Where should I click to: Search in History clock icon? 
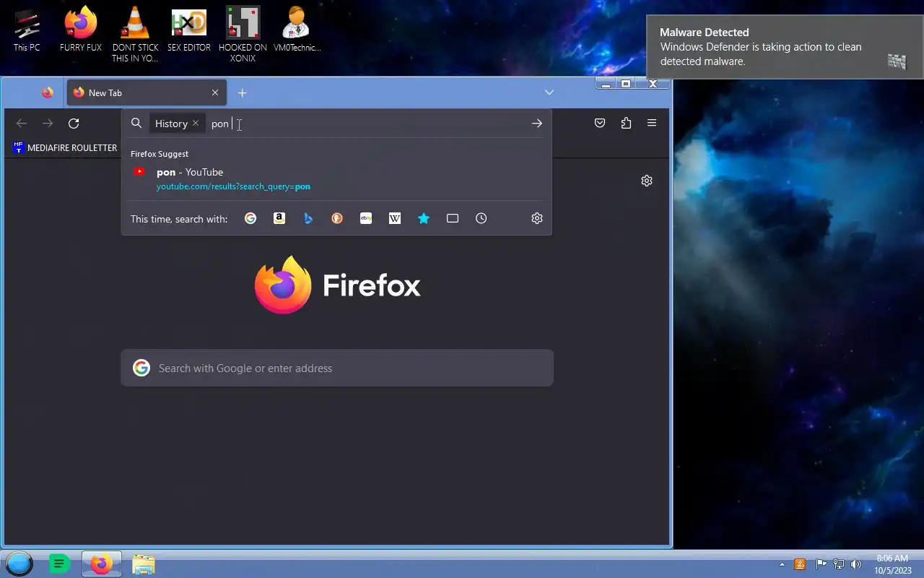pyautogui.click(x=481, y=218)
